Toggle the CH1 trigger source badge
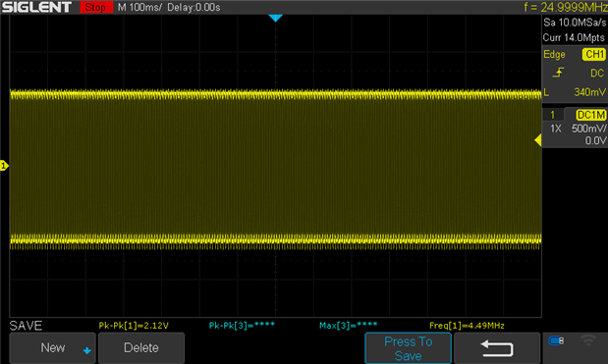Viewport: 608px width, 364px height. [593, 54]
